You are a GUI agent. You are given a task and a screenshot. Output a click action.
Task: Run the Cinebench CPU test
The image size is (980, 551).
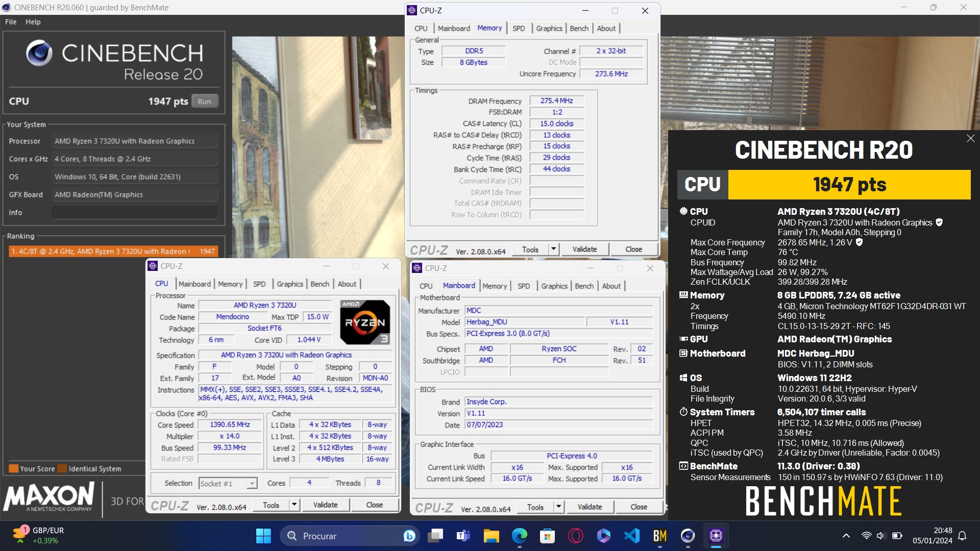(x=205, y=101)
